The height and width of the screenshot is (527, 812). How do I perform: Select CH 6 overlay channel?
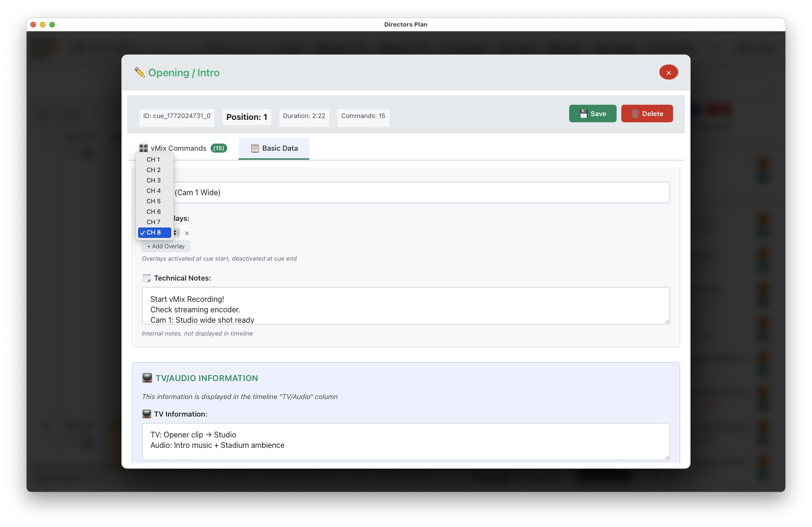tap(154, 212)
